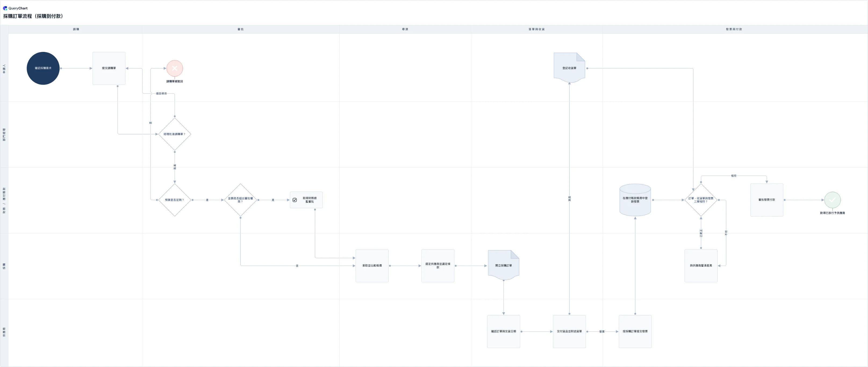Image resolution: width=868 pixels, height=367 pixels.
Task: Click the red X rejection end node
Action: click(x=175, y=68)
